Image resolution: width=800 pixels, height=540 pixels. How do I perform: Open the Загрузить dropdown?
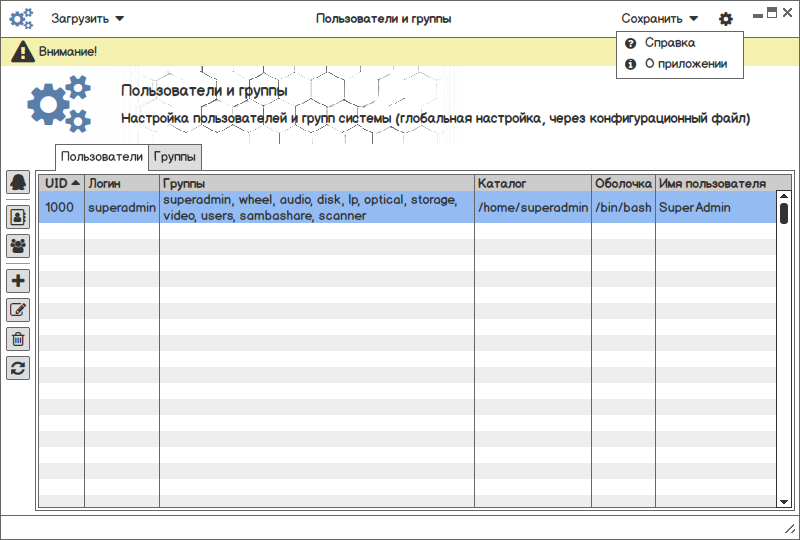click(88, 18)
